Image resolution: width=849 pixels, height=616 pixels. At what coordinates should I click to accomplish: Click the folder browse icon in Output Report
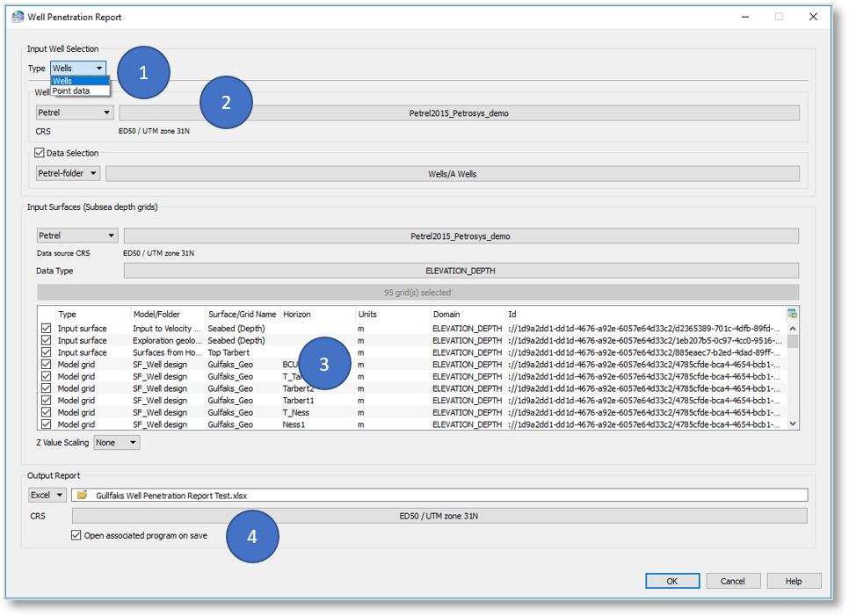click(x=82, y=496)
